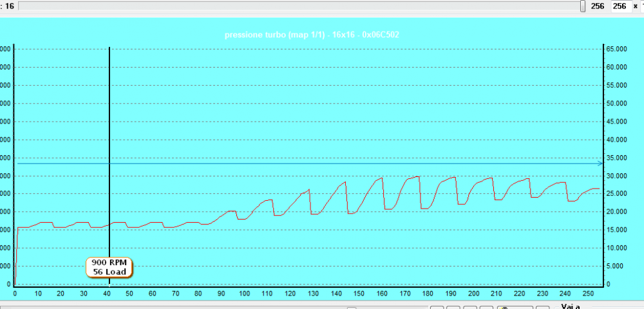Click the slider handle in the top bar
Viewport: 644px width, 309px height.
[583, 6]
